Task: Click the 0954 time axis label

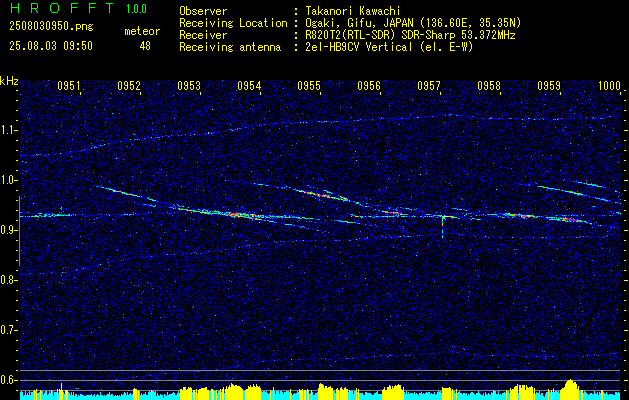Action: (x=249, y=86)
